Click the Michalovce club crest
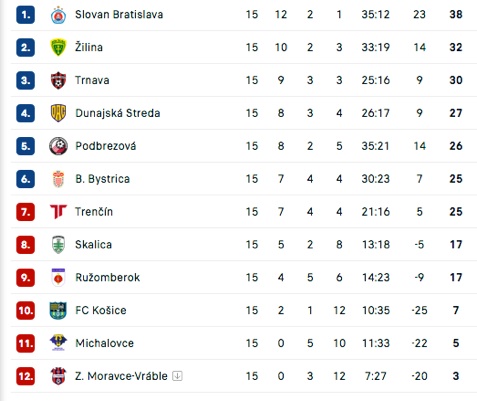 pos(58,343)
